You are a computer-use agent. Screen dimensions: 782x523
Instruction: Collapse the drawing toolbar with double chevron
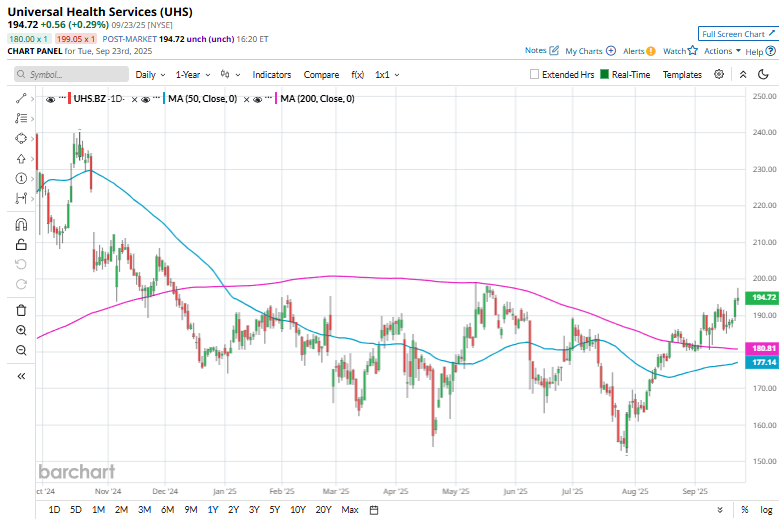[21, 376]
